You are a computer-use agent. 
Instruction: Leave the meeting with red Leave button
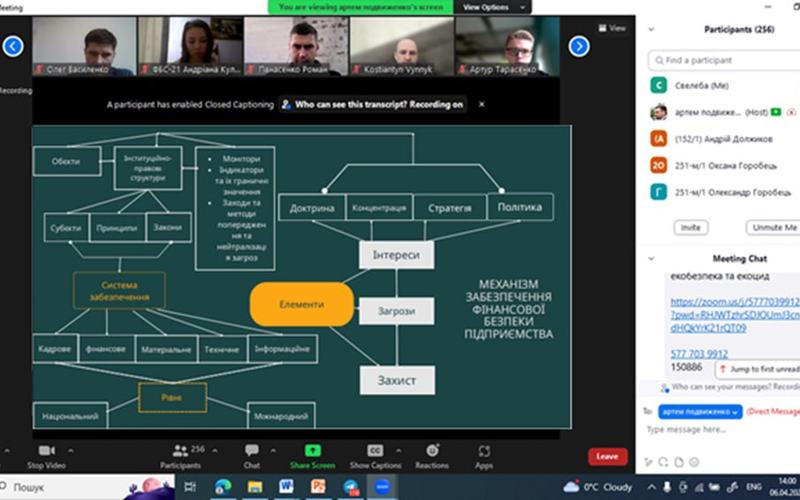click(608, 457)
